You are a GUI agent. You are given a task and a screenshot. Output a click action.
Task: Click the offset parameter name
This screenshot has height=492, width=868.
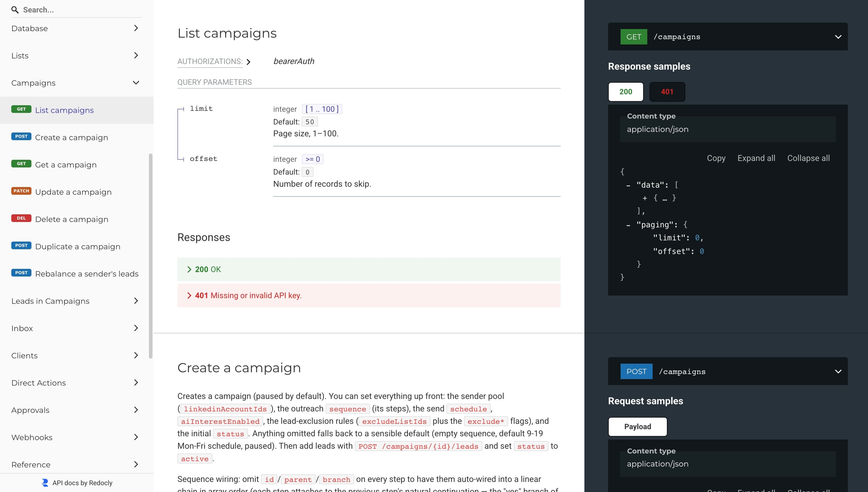pos(204,159)
